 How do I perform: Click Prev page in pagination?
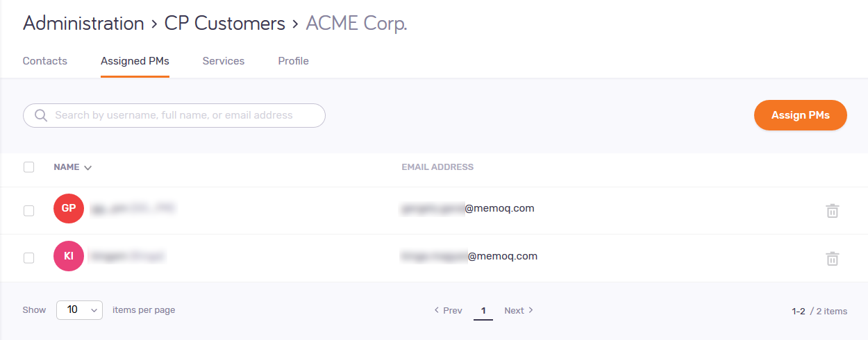point(448,310)
